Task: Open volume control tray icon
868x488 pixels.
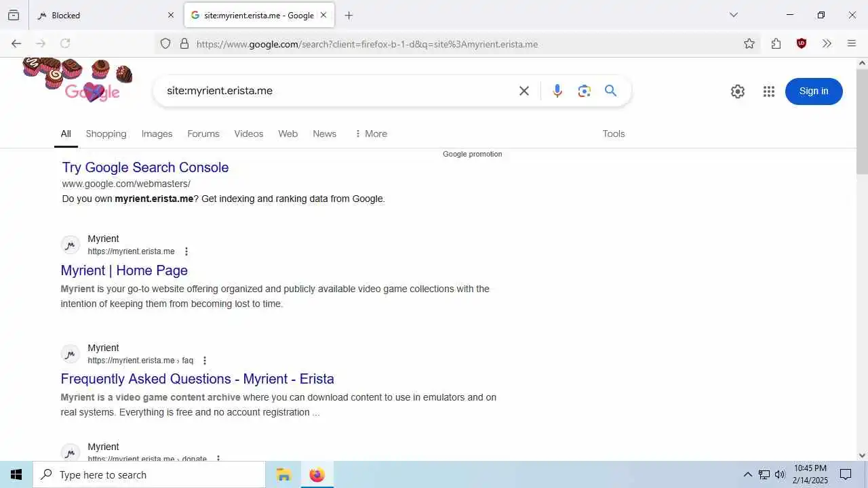Action: (x=780, y=474)
